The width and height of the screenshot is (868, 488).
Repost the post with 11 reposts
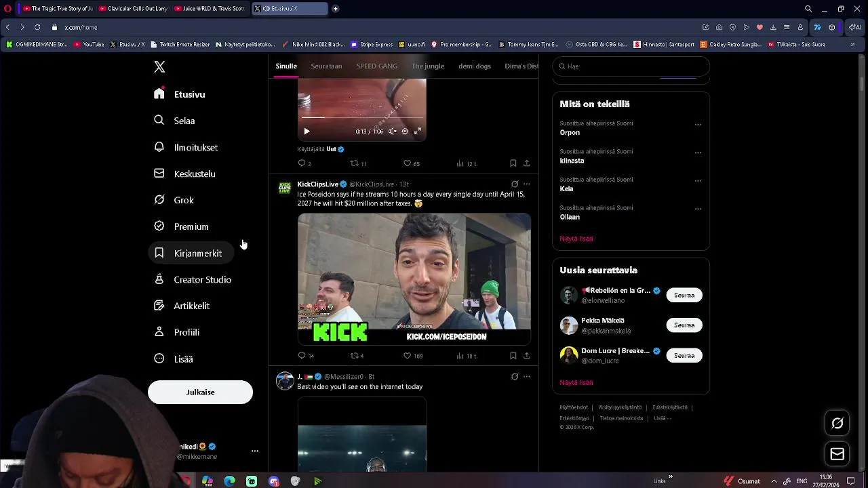[358, 163]
